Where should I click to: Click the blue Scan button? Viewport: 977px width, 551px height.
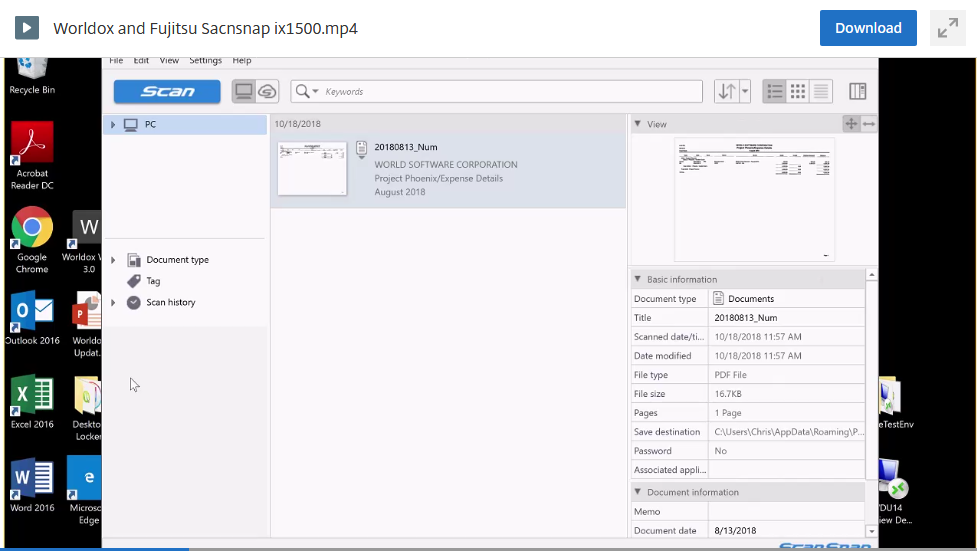click(x=167, y=92)
